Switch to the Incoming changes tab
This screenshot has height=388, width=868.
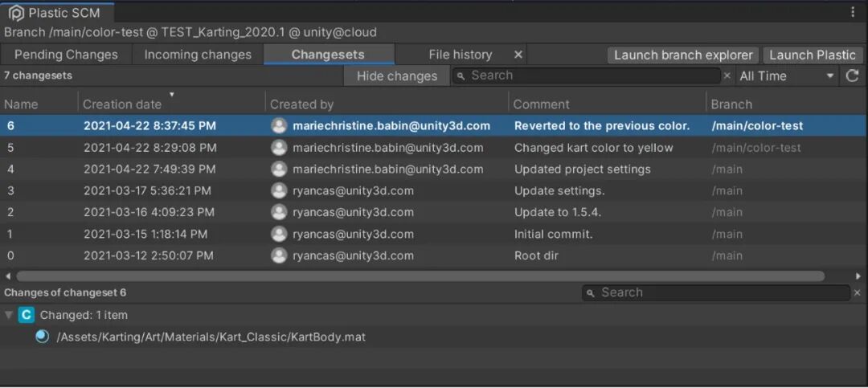pos(198,55)
